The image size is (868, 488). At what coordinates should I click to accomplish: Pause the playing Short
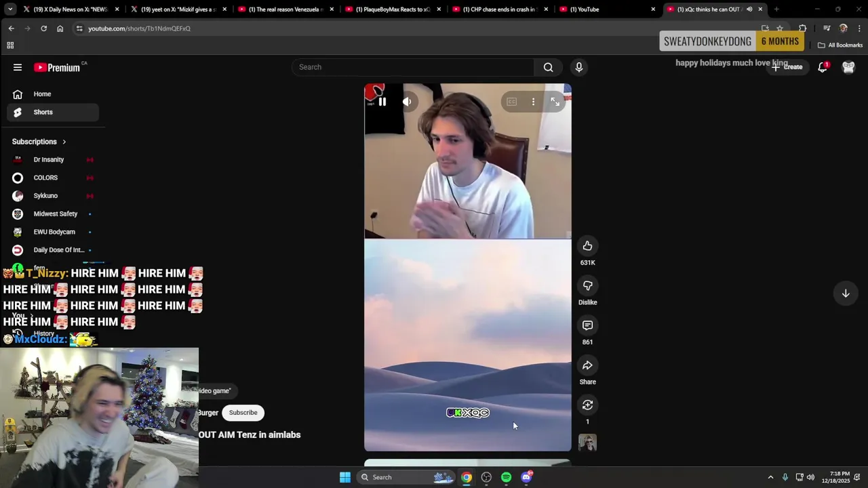tap(382, 102)
